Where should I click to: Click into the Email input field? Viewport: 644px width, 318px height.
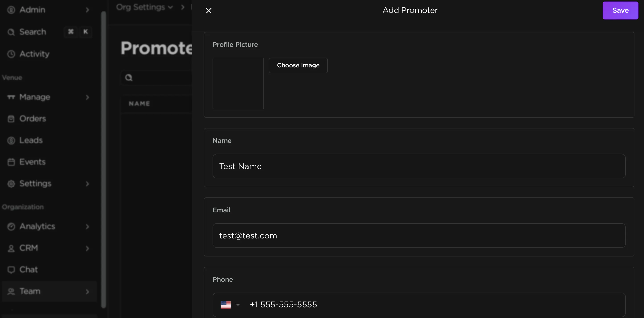pyautogui.click(x=419, y=236)
